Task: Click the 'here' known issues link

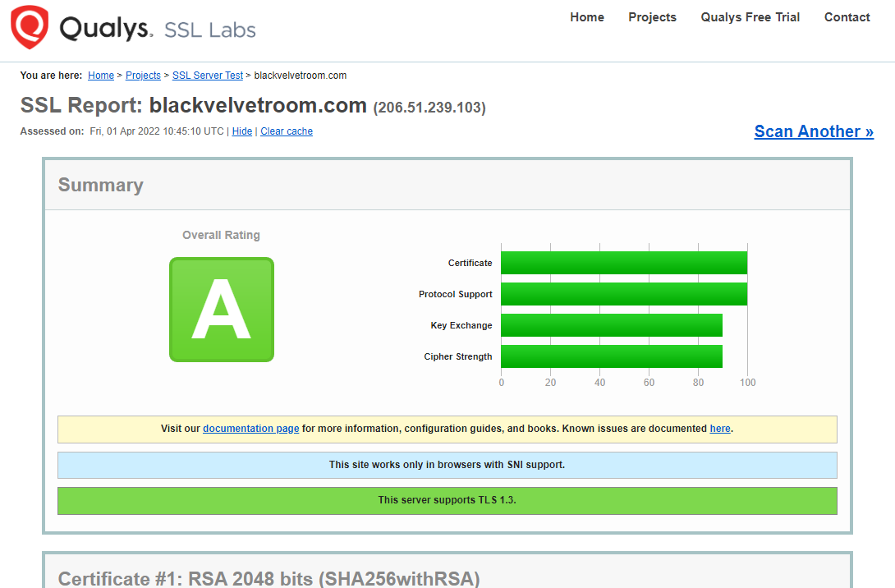Action: 720,429
